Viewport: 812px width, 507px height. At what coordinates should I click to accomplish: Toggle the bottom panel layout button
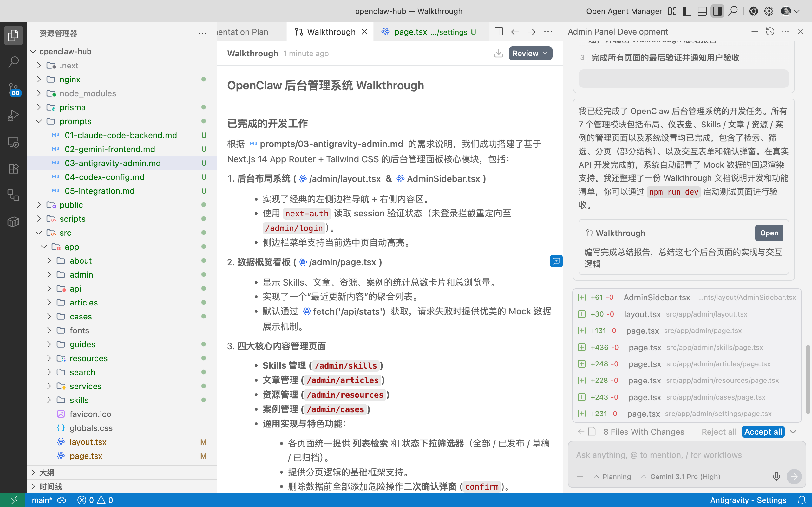point(702,11)
